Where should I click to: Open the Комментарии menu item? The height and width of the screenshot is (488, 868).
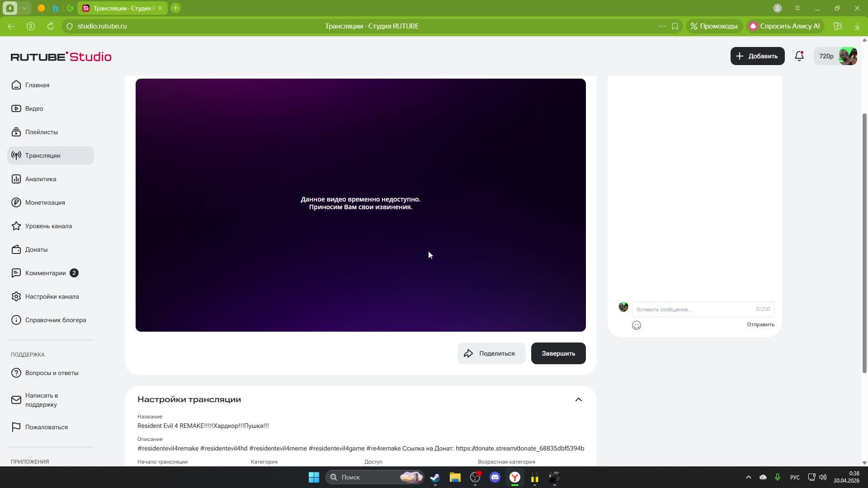click(x=45, y=273)
